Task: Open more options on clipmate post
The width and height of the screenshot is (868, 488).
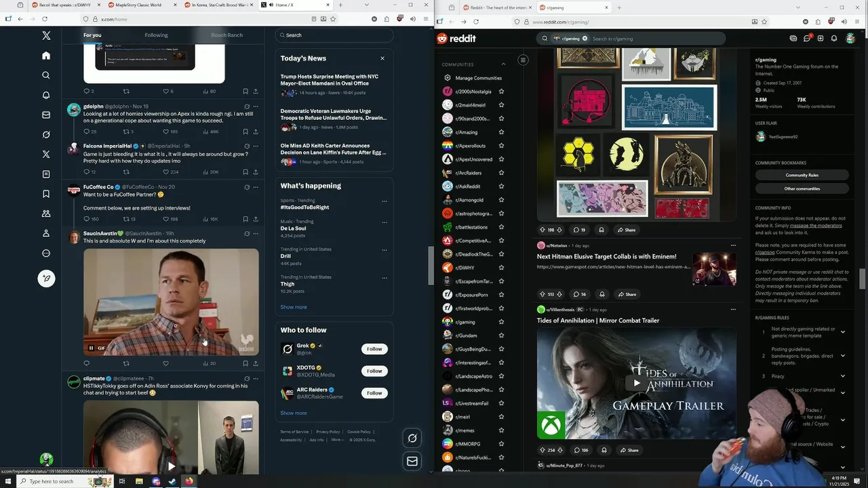Action: coord(256,379)
